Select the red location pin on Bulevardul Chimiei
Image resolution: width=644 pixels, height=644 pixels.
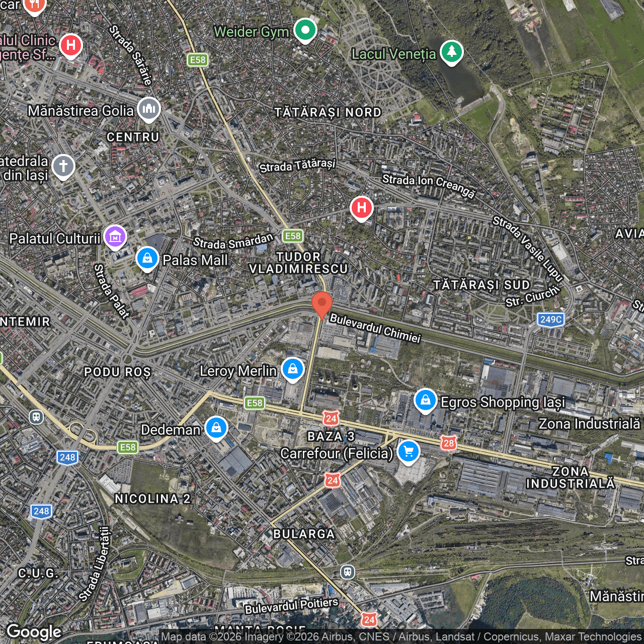tap(322, 305)
